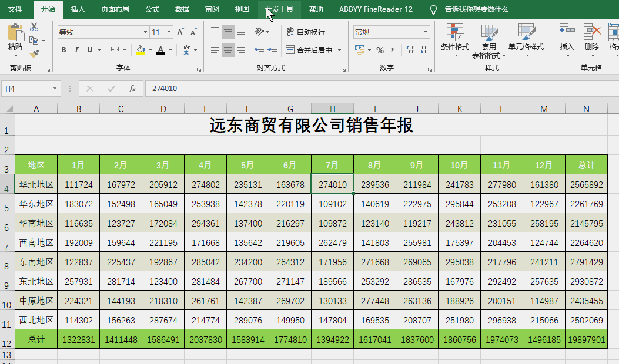Click the 插入 cells button
Screen dimensions: 619x364
567,41
